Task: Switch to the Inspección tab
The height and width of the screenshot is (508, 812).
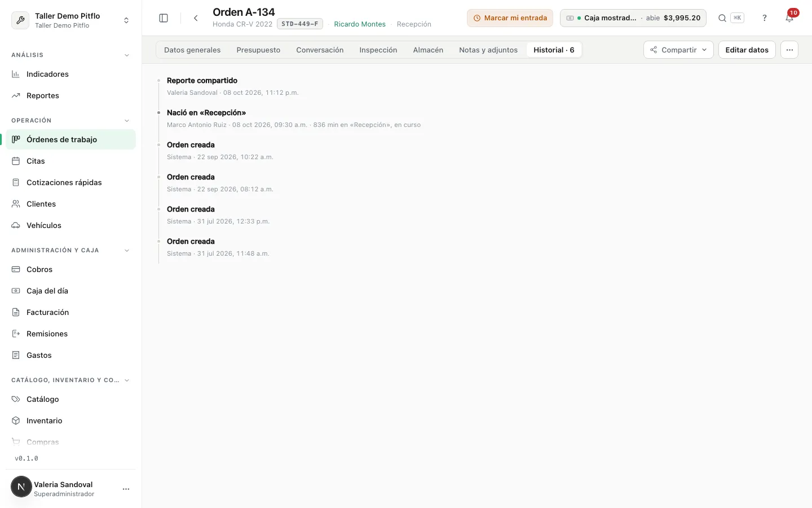Action: pos(378,50)
